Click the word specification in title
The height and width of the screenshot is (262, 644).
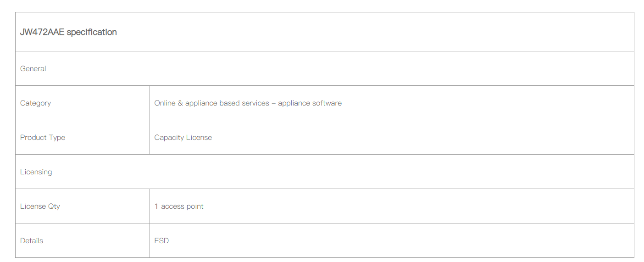coord(92,32)
